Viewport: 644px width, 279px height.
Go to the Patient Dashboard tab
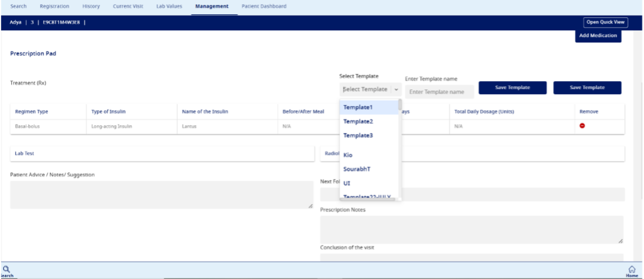click(x=264, y=7)
